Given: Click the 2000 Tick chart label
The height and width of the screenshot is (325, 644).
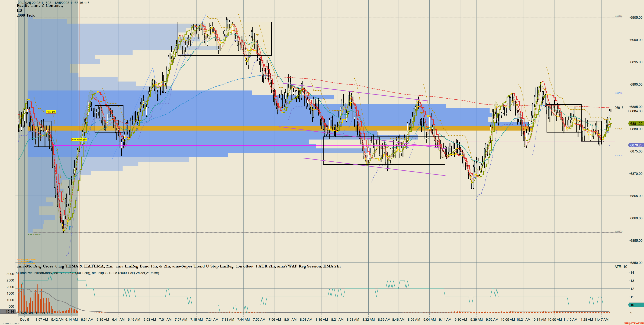Looking at the screenshot, I should (26, 15).
